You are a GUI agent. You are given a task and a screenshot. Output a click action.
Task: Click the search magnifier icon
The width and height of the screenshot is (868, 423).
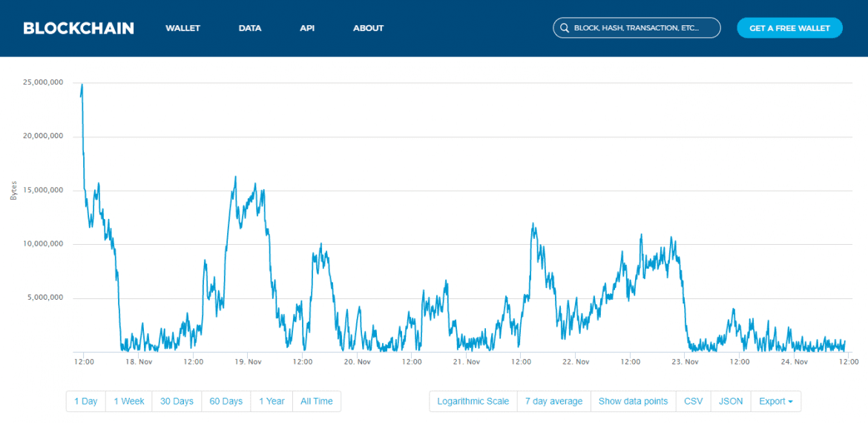565,28
